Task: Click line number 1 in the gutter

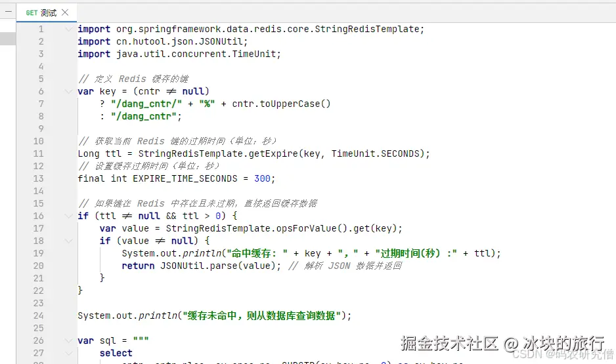Action: [x=41, y=29]
